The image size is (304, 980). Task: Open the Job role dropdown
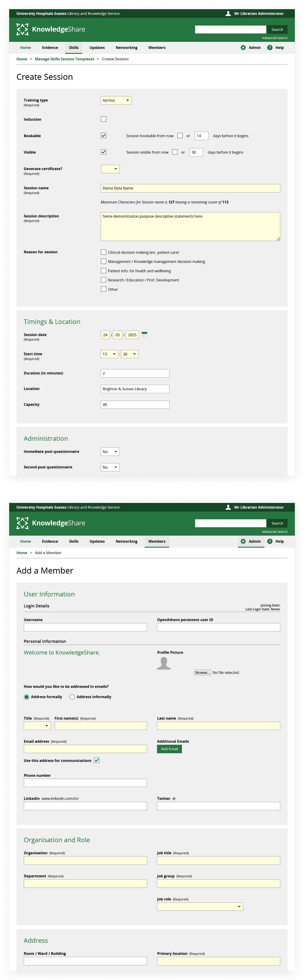(200, 906)
